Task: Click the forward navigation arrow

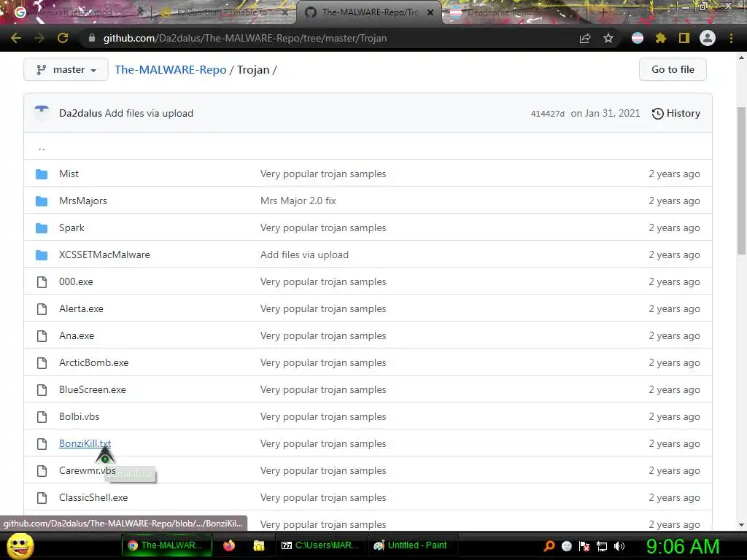Action: point(39,38)
